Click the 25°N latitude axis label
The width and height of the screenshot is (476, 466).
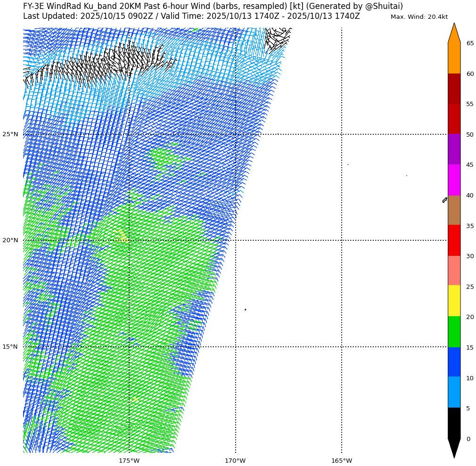click(x=10, y=134)
